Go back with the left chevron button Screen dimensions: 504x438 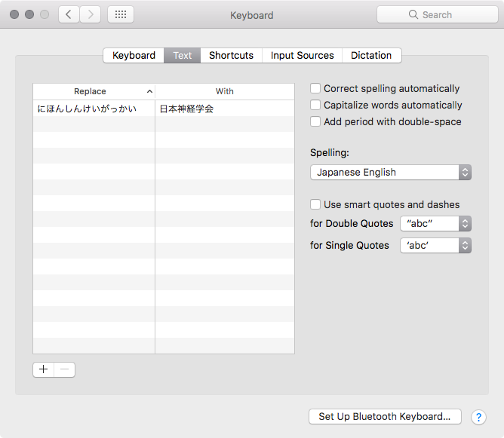(69, 14)
